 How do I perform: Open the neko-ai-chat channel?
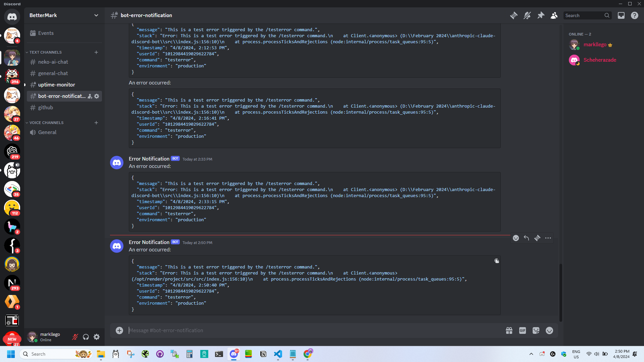pyautogui.click(x=53, y=62)
